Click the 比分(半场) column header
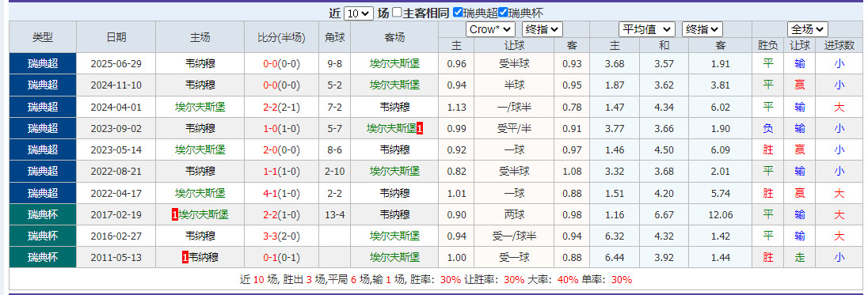Screen dimensions: 868x295 click(281, 37)
